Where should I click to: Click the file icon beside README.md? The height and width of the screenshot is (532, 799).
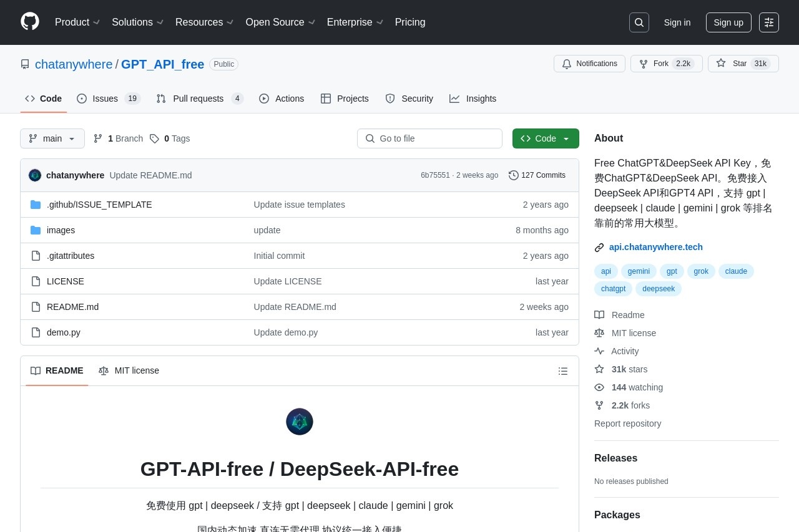(x=36, y=307)
